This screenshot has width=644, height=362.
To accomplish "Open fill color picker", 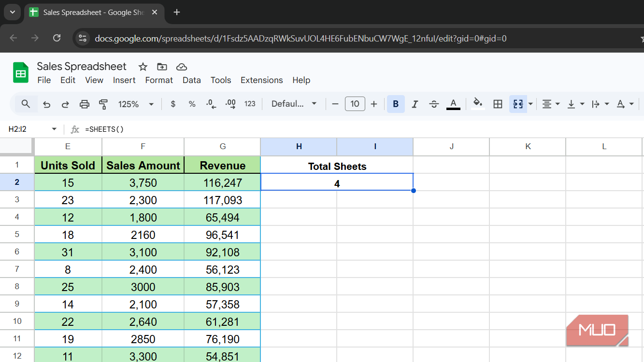I will [x=478, y=104].
